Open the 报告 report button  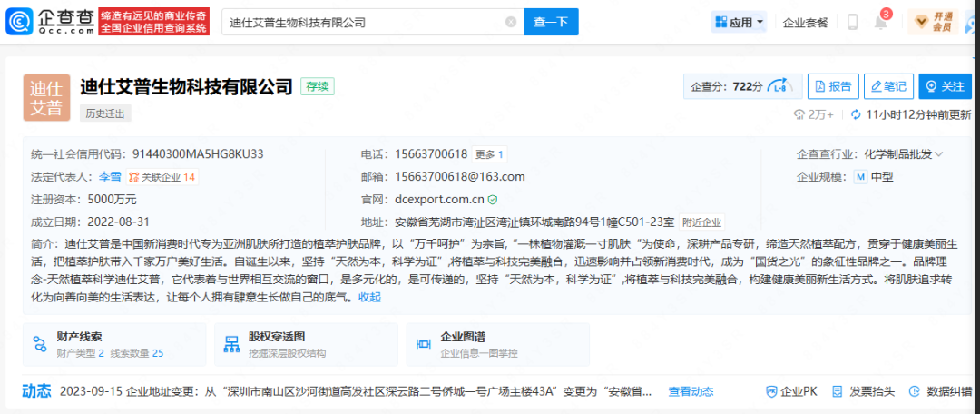833,87
